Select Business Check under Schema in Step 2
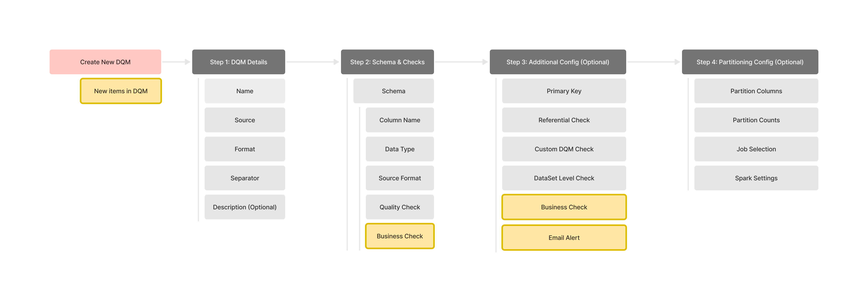 point(400,236)
